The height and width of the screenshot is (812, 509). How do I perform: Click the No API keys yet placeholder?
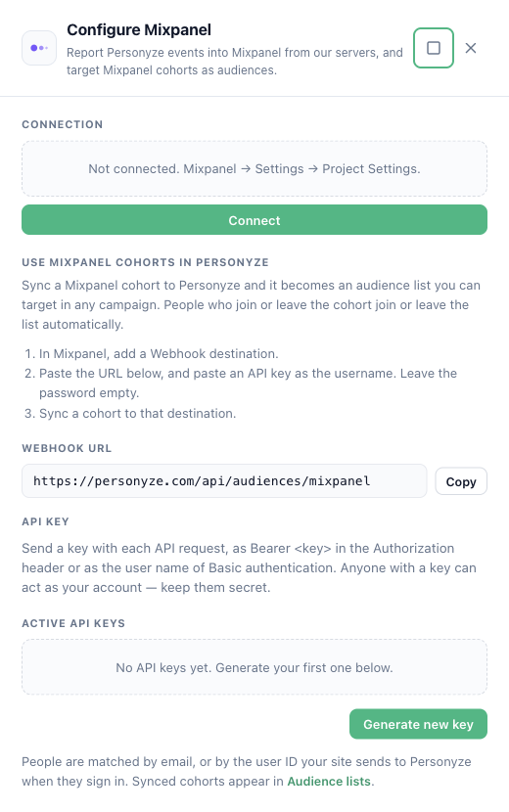click(x=254, y=667)
